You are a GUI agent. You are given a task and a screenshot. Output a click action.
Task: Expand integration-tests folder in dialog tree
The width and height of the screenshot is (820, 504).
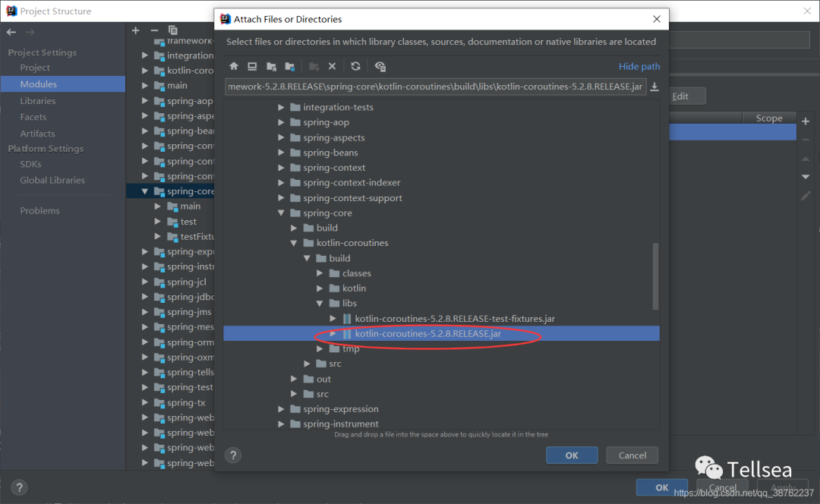(x=282, y=107)
